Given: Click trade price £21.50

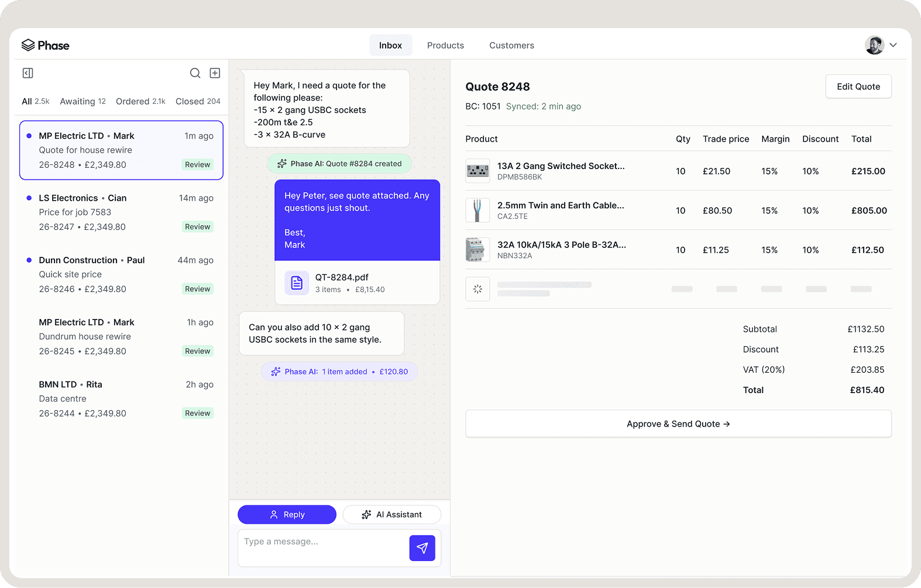Looking at the screenshot, I should tap(716, 171).
